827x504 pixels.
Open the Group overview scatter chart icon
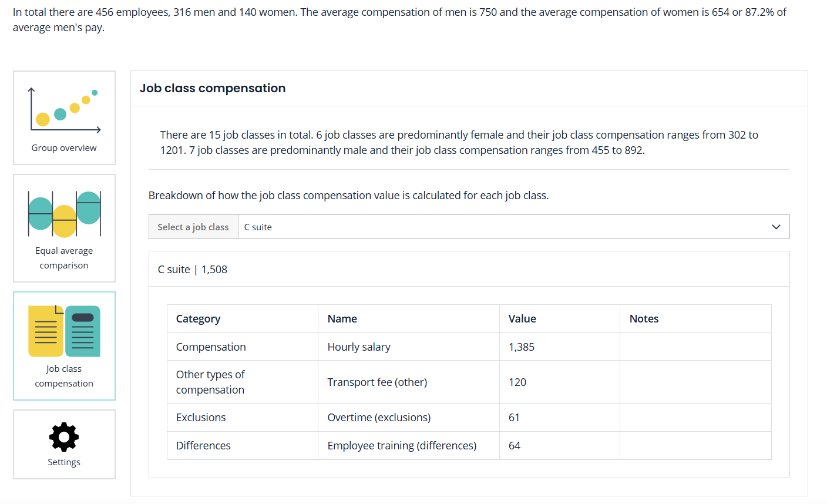64,110
